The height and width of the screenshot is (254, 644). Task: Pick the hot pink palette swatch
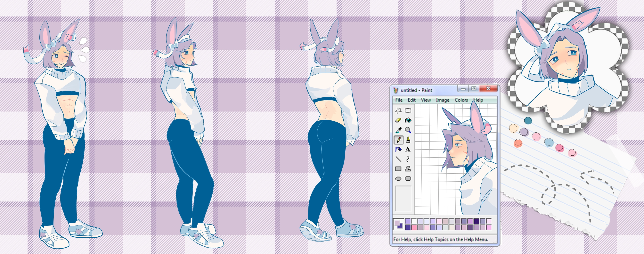coord(414,227)
